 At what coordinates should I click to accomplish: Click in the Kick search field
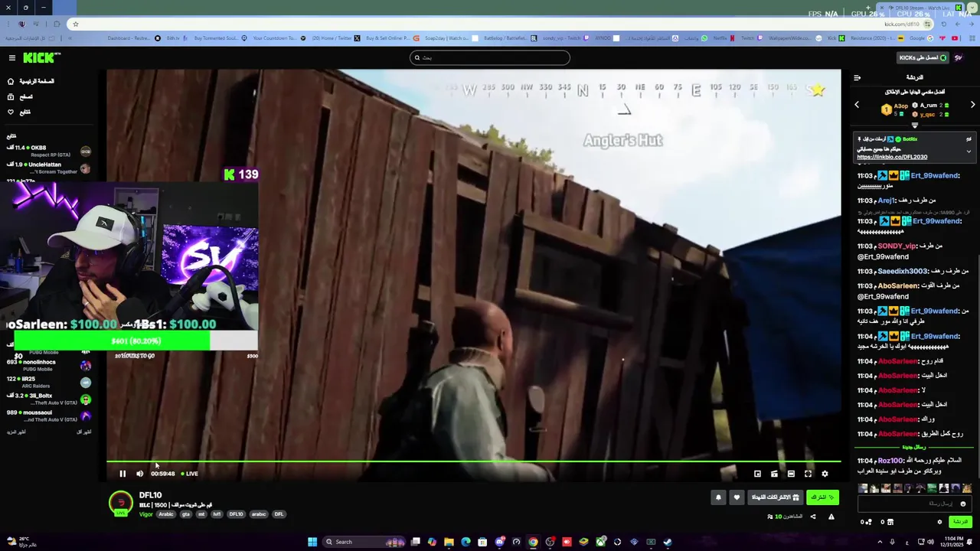[490, 57]
